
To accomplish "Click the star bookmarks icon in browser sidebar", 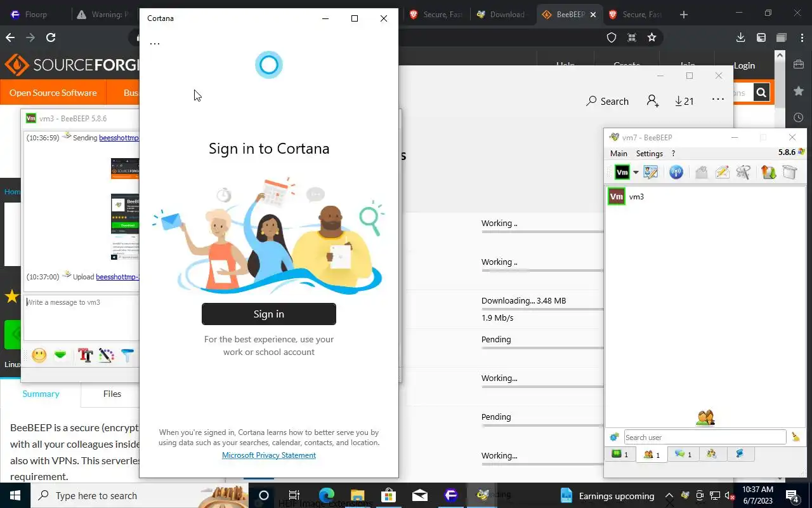I will tap(799, 91).
